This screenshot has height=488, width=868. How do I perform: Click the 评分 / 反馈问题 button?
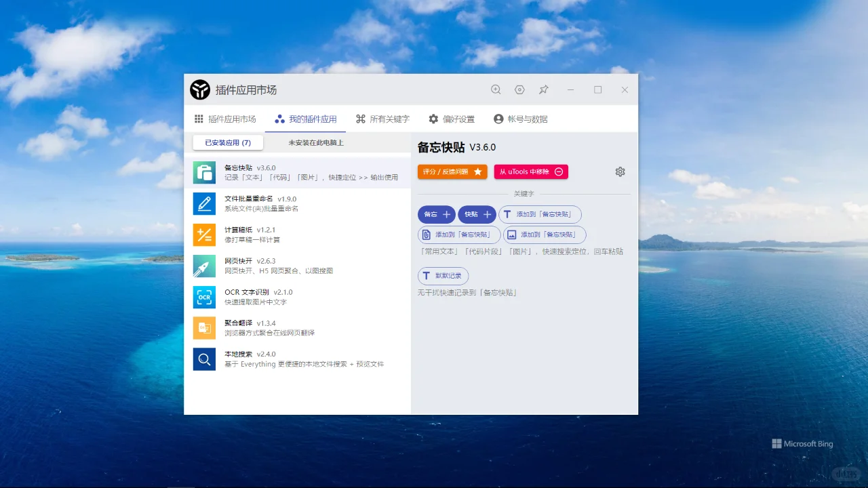tap(452, 171)
